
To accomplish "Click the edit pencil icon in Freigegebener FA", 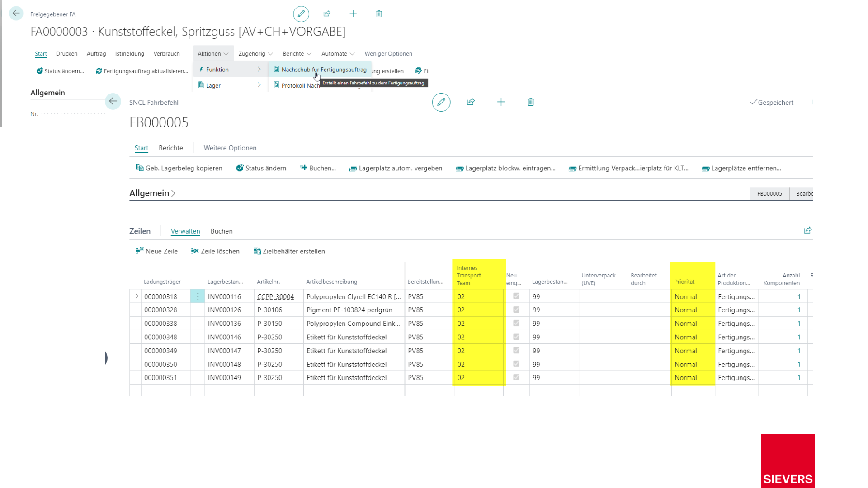I will 301,14.
